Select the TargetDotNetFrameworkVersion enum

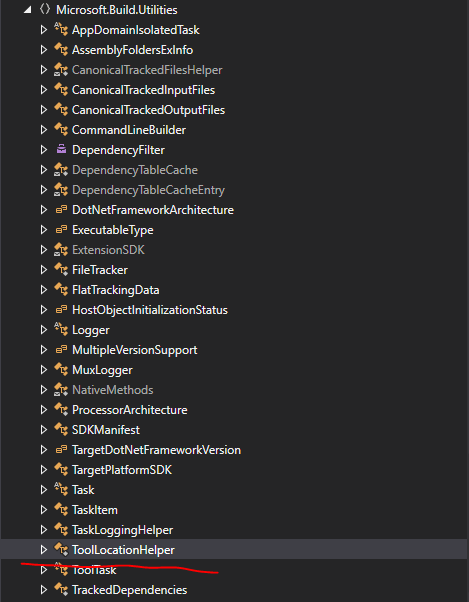[157, 450]
